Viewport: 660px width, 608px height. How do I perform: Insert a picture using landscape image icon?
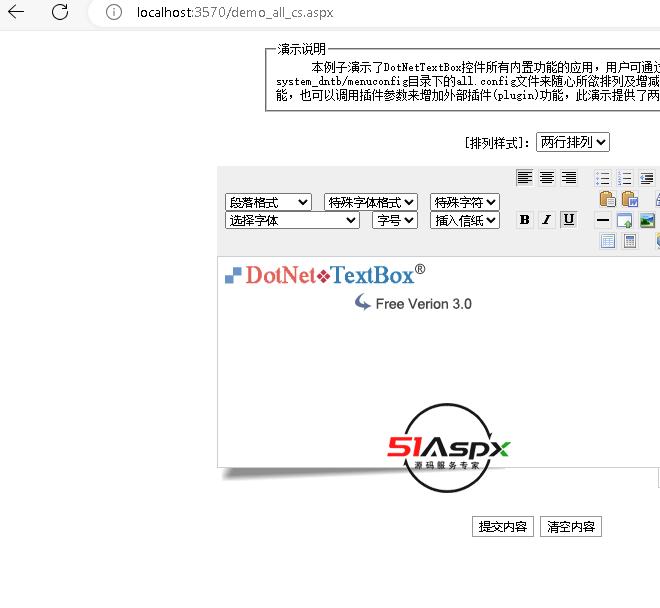tap(647, 220)
